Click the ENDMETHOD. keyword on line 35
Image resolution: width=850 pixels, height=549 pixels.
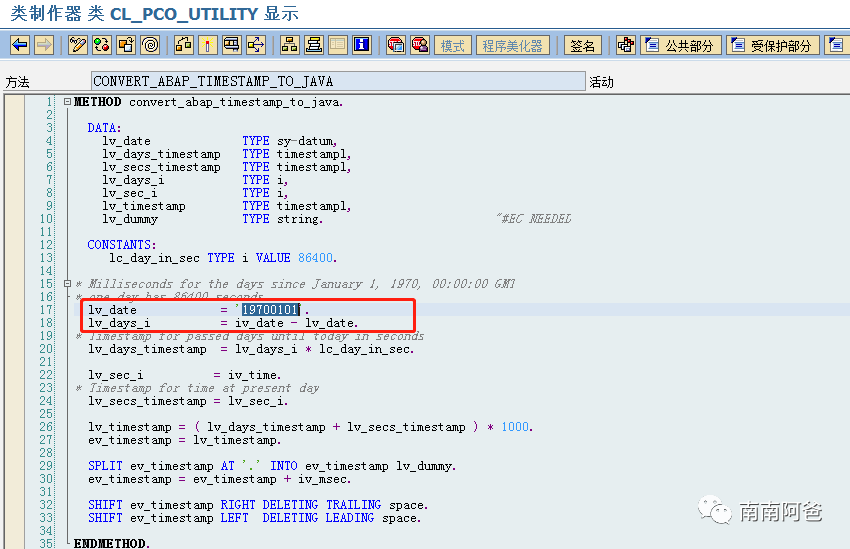pyautogui.click(x=112, y=542)
